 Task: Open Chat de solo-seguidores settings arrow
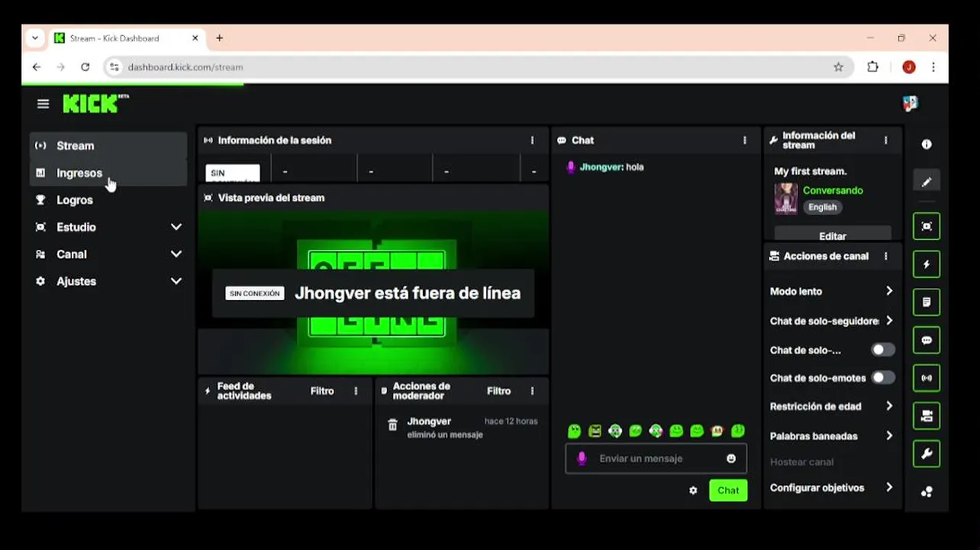point(889,321)
